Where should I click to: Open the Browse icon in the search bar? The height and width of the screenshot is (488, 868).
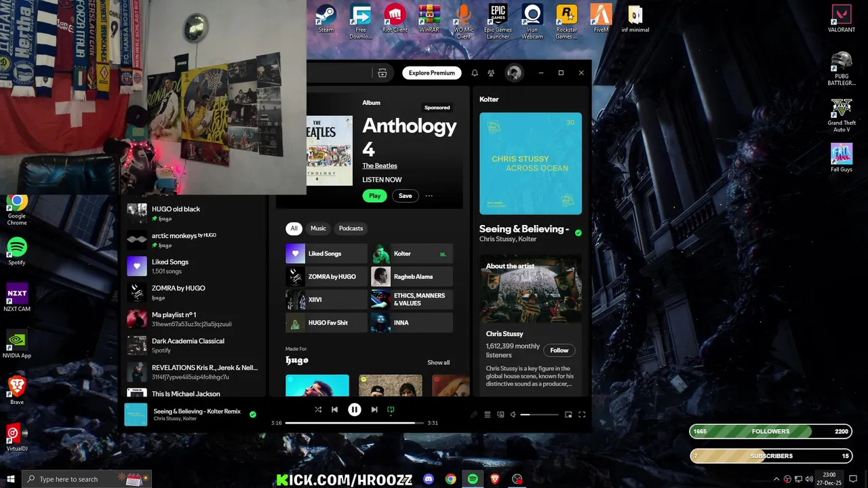click(x=382, y=73)
